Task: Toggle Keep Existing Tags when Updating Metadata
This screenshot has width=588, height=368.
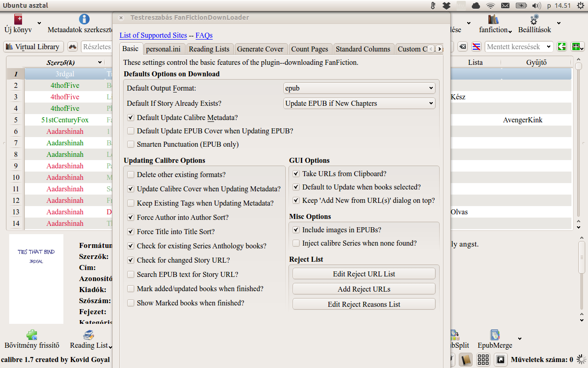Action: point(131,203)
